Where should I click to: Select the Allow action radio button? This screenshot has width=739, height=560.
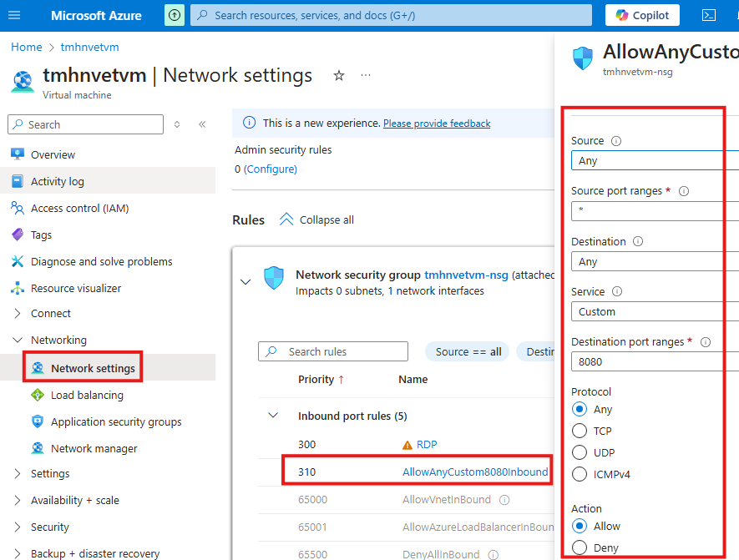click(580, 526)
